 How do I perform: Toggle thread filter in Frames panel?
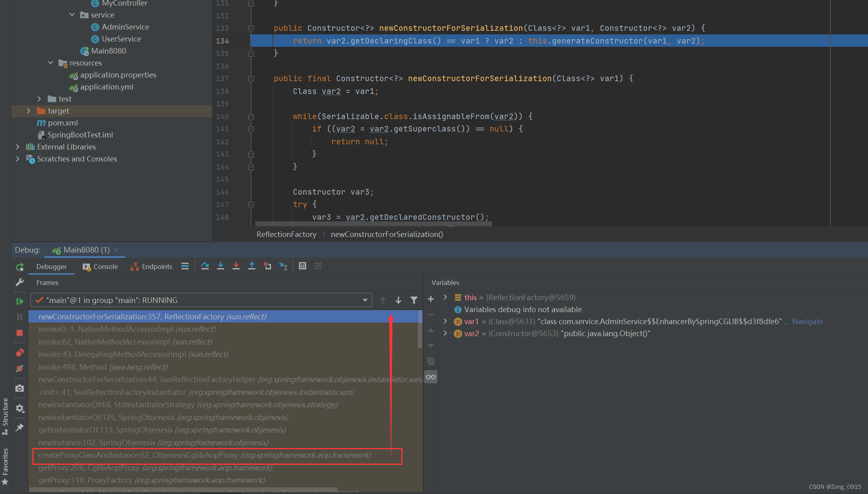(416, 300)
